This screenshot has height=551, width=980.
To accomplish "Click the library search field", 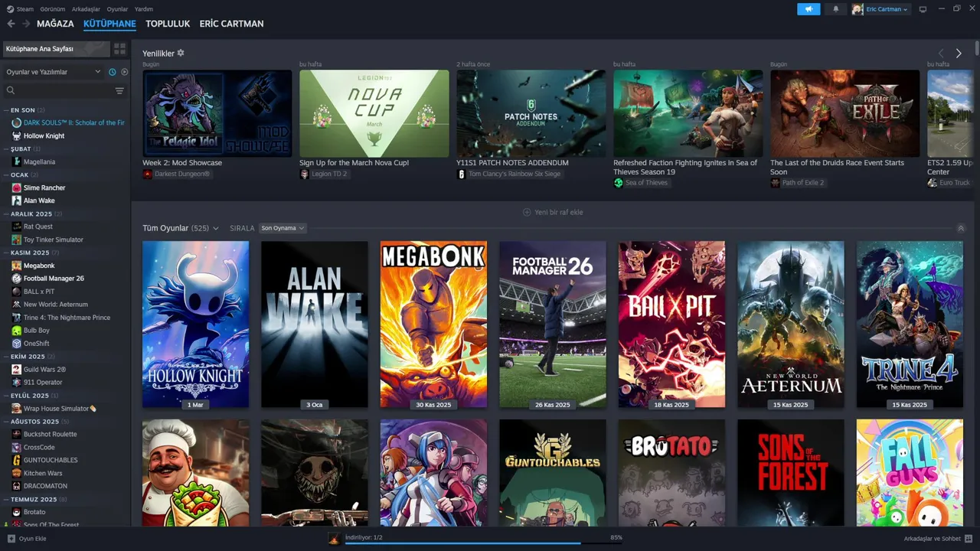I will 60,90.
